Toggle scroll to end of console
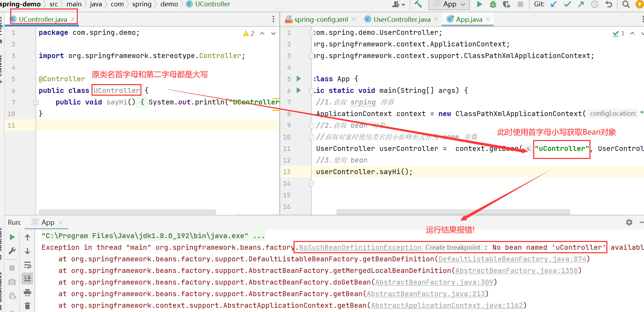Image resolution: width=644 pixels, height=312 pixels. pos(27,279)
